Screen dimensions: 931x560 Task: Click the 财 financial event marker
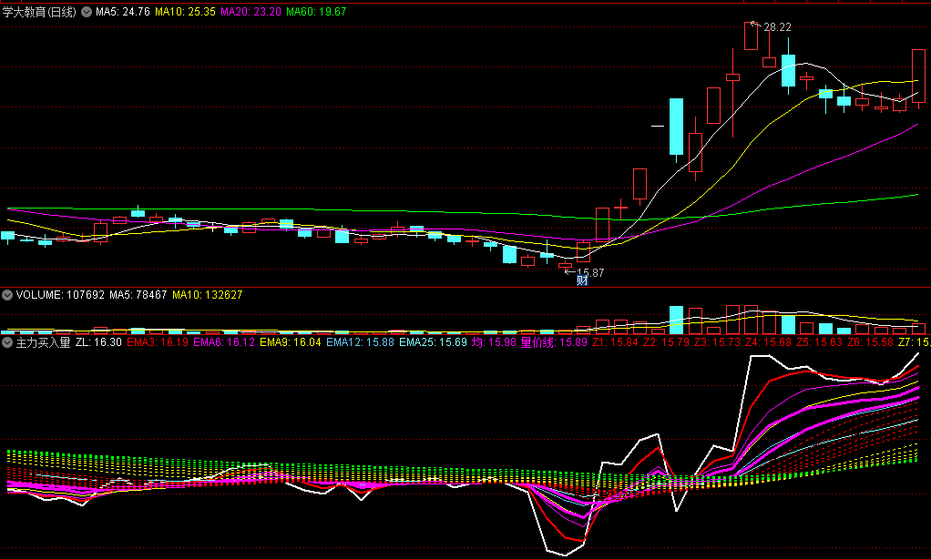[x=582, y=280]
